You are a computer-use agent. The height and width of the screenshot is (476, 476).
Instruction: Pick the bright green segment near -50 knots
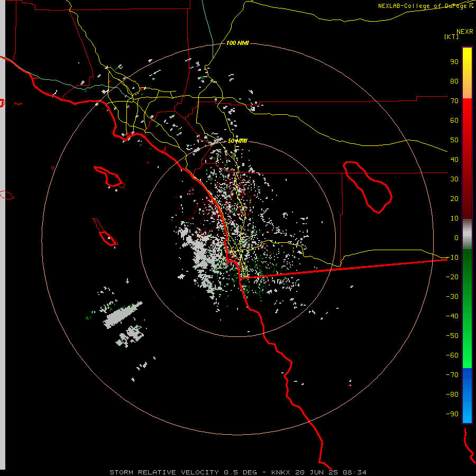pos(467,337)
